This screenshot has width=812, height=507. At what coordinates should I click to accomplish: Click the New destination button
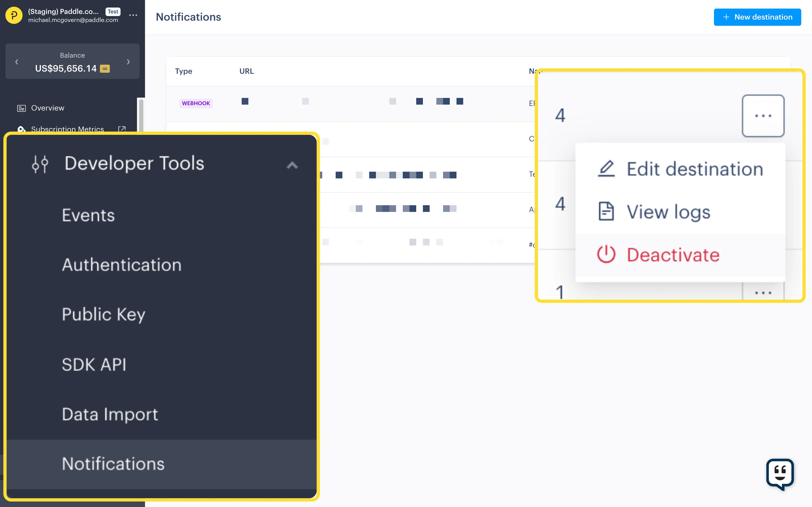point(758,17)
